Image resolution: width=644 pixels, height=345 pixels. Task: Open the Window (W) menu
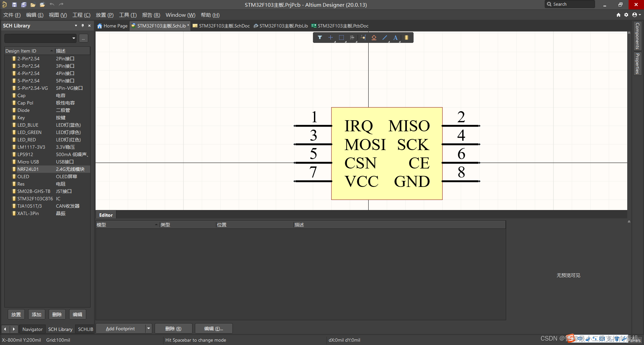pyautogui.click(x=180, y=15)
